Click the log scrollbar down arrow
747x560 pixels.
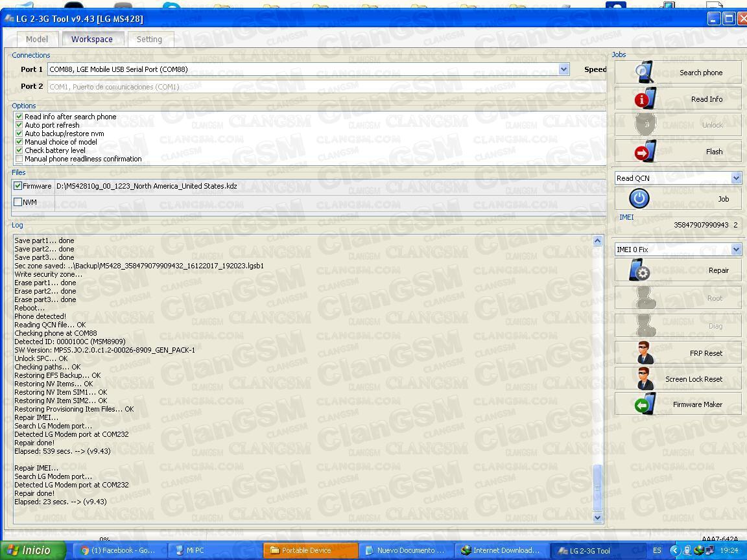[597, 517]
